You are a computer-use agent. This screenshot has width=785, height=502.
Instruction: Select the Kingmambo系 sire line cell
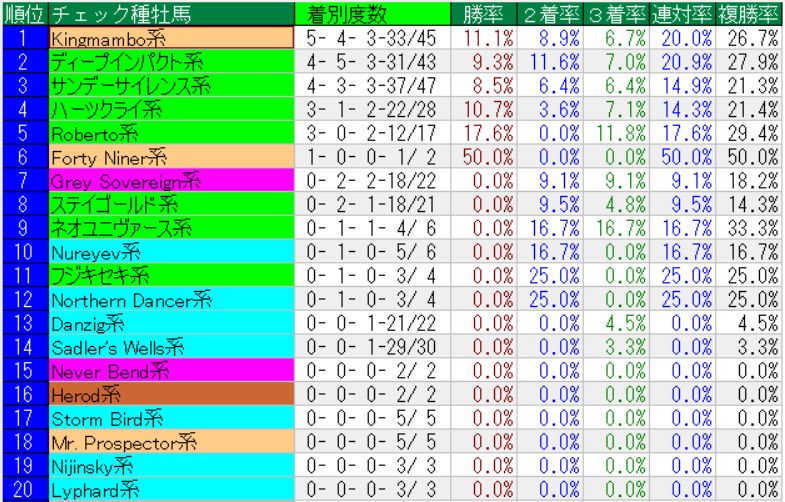coord(171,38)
